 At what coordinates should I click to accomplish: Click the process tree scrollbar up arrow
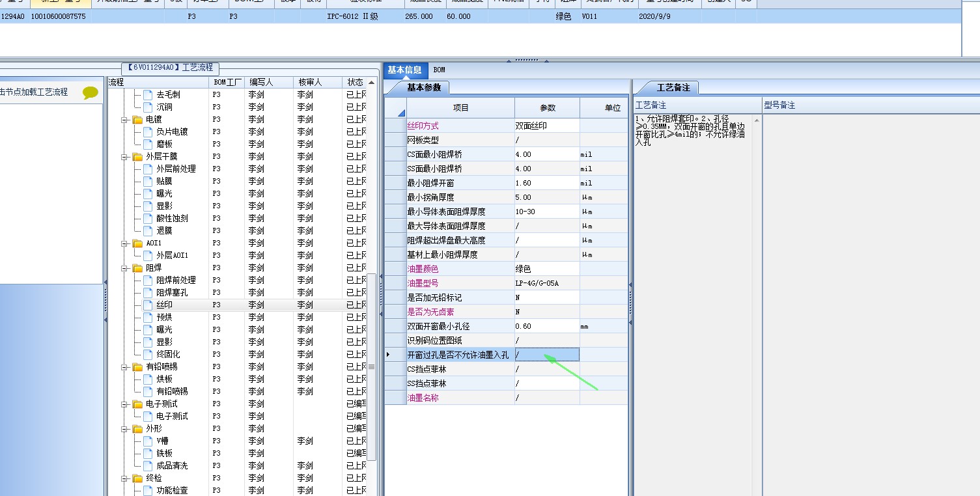click(x=372, y=83)
